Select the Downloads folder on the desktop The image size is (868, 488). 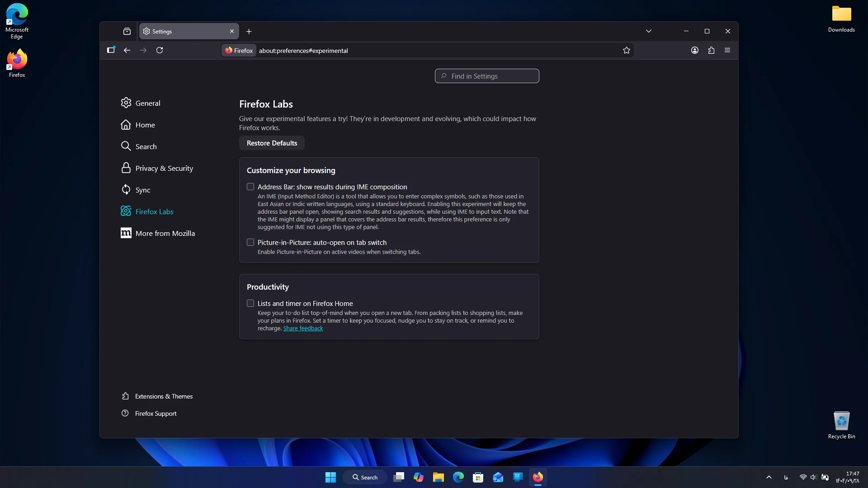(x=841, y=19)
